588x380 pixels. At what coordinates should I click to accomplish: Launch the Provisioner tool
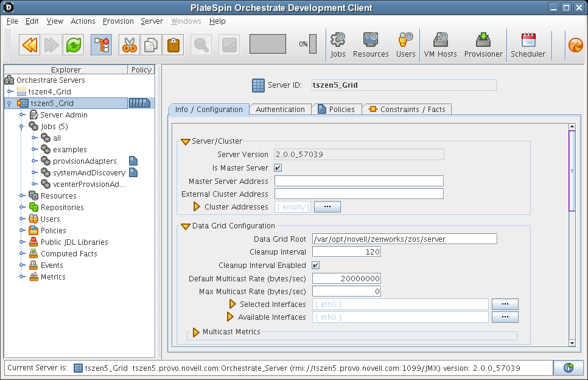coord(483,45)
